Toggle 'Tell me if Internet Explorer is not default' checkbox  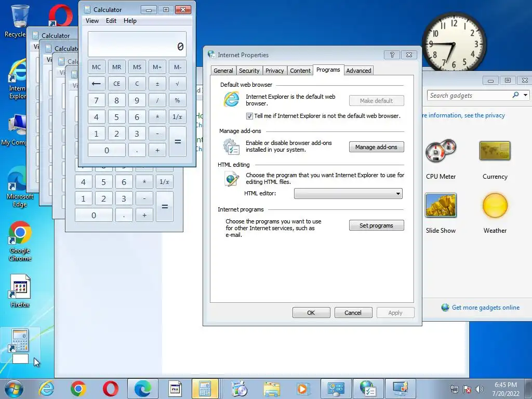click(x=249, y=116)
